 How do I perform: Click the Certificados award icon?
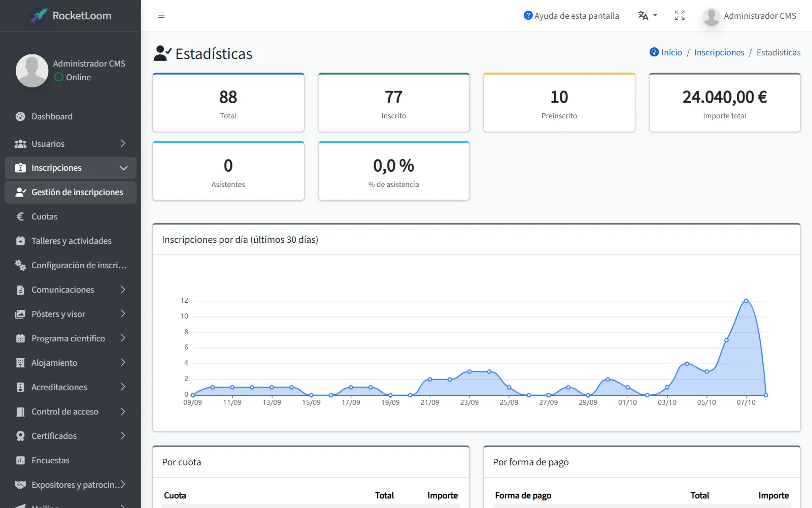point(20,436)
